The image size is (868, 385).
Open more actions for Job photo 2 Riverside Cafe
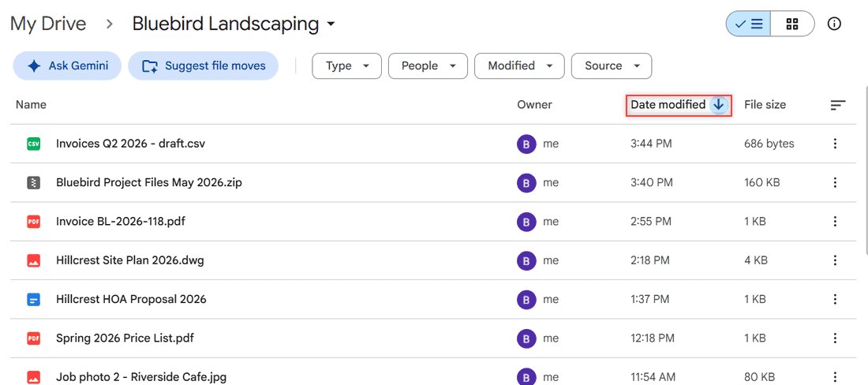click(835, 377)
